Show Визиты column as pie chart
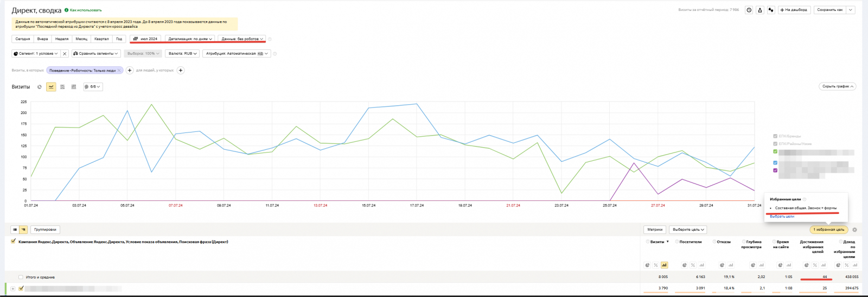The width and height of the screenshot is (868, 297). point(647,266)
